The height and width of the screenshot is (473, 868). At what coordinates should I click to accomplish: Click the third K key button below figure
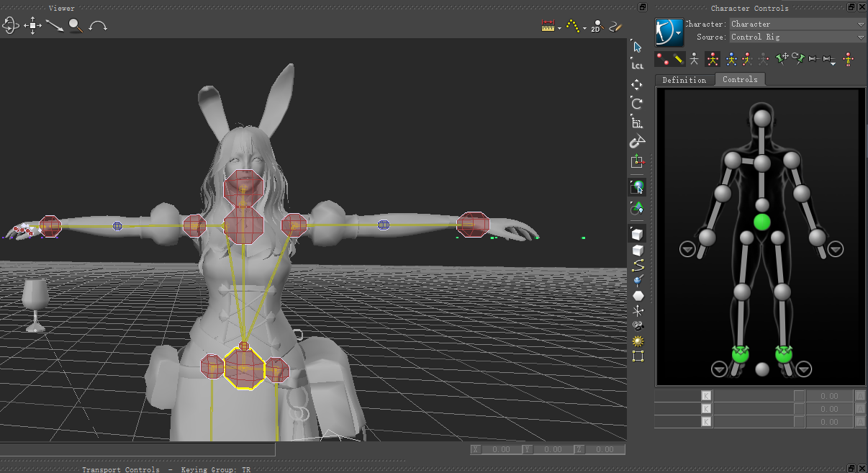click(x=706, y=421)
